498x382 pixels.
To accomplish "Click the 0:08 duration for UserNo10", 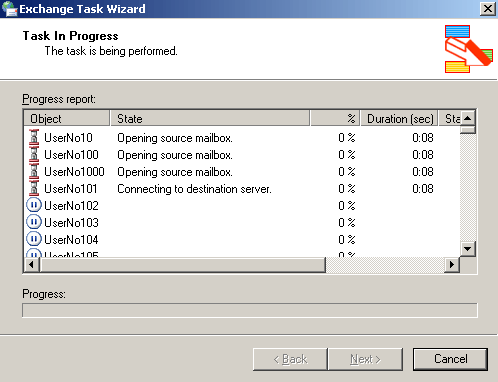I will 423,138.
